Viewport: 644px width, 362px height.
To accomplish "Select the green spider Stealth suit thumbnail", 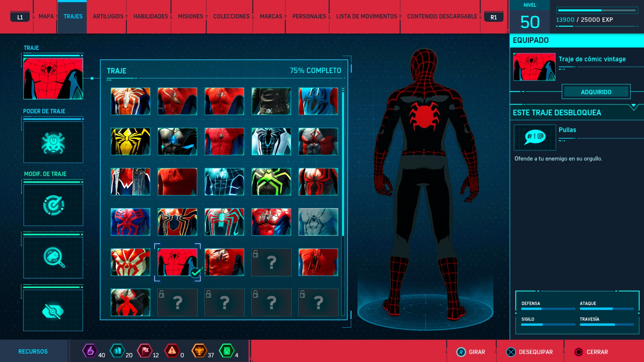I will tap(271, 182).
